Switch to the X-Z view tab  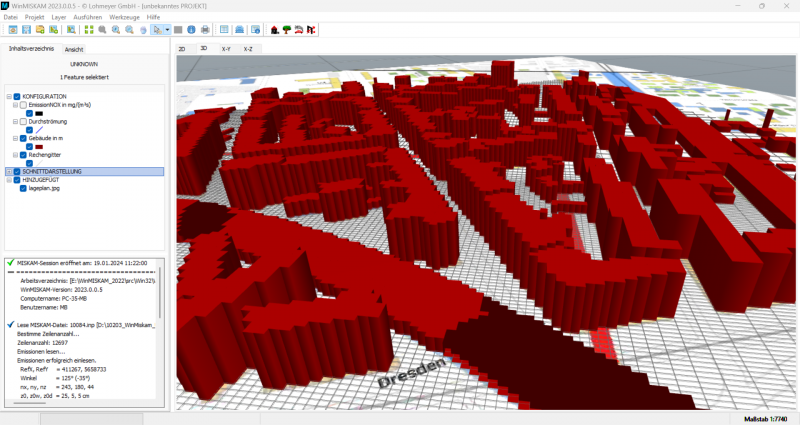click(250, 48)
